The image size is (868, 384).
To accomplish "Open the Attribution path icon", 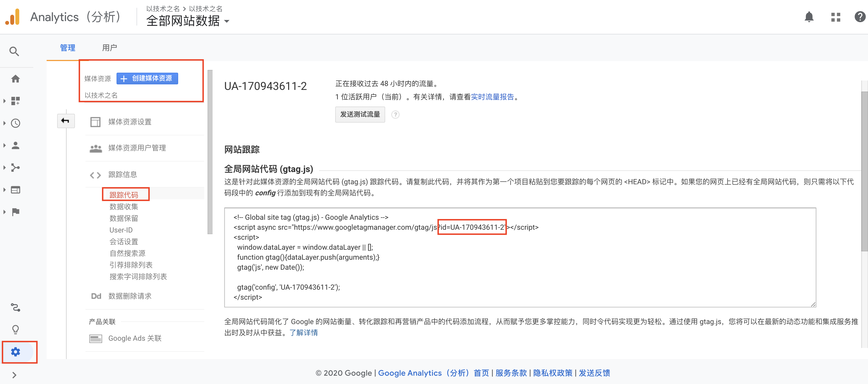I will (x=16, y=307).
